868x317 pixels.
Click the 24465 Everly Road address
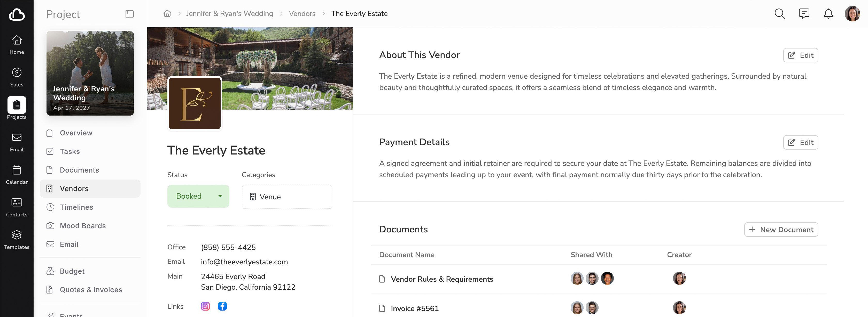pos(248,282)
